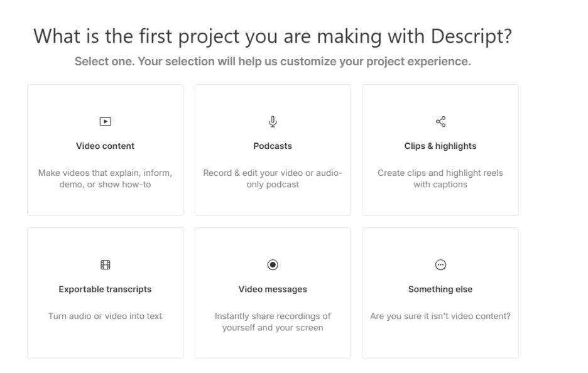The image size is (588, 373).
Task: Click the video play icon above Video content
Action: (x=105, y=122)
